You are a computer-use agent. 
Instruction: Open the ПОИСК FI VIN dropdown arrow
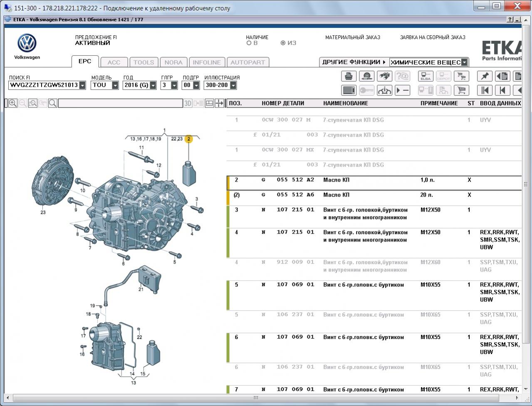[x=82, y=85]
